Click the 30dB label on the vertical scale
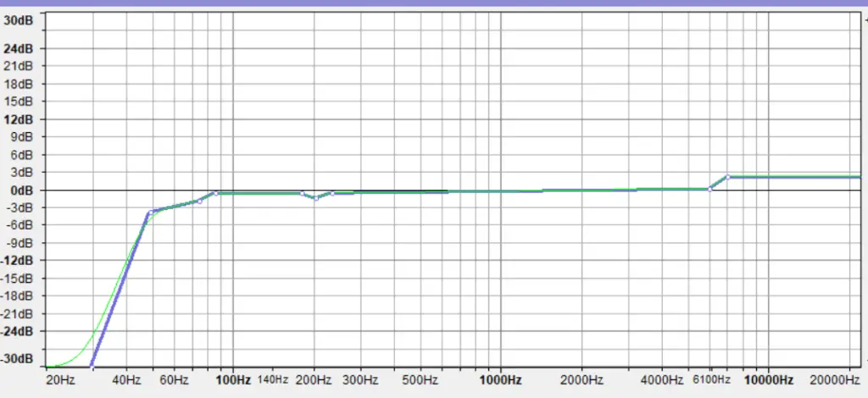Image resolution: width=868 pixels, height=398 pixels. pos(19,21)
